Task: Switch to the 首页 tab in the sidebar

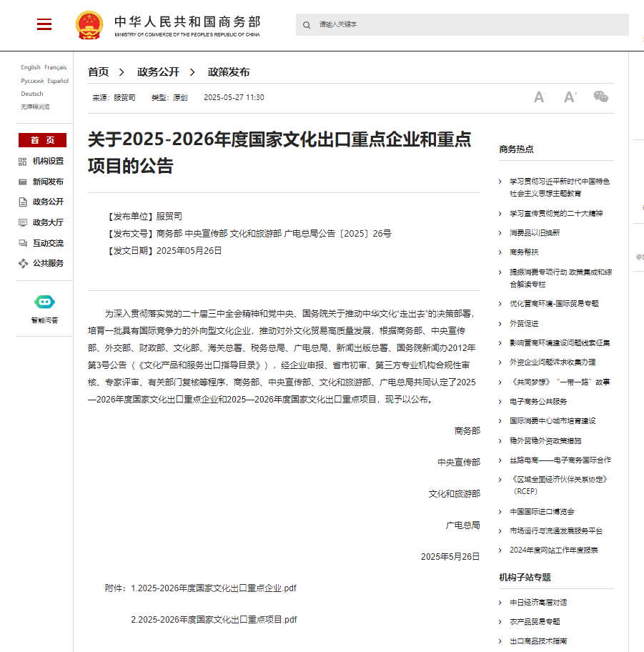Action: tap(41, 140)
